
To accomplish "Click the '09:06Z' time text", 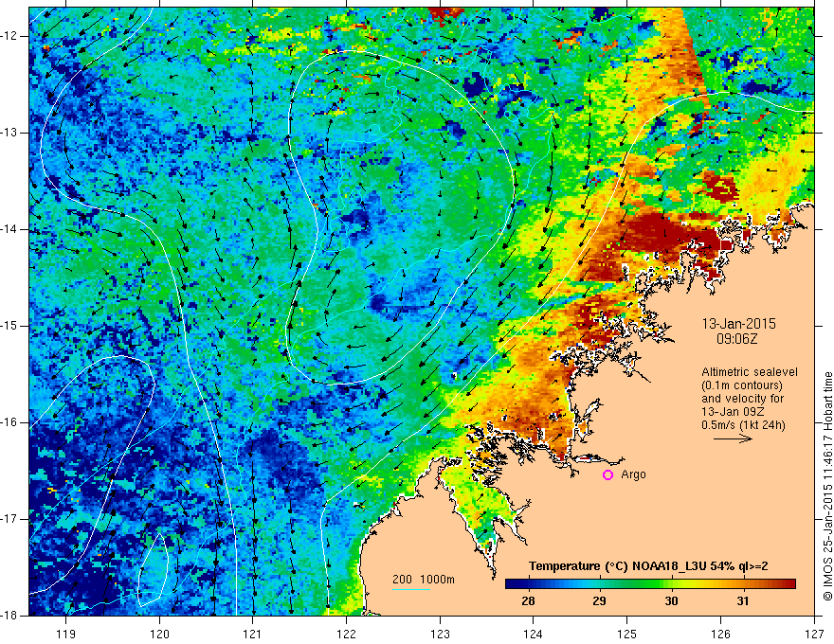I will click(x=736, y=338).
